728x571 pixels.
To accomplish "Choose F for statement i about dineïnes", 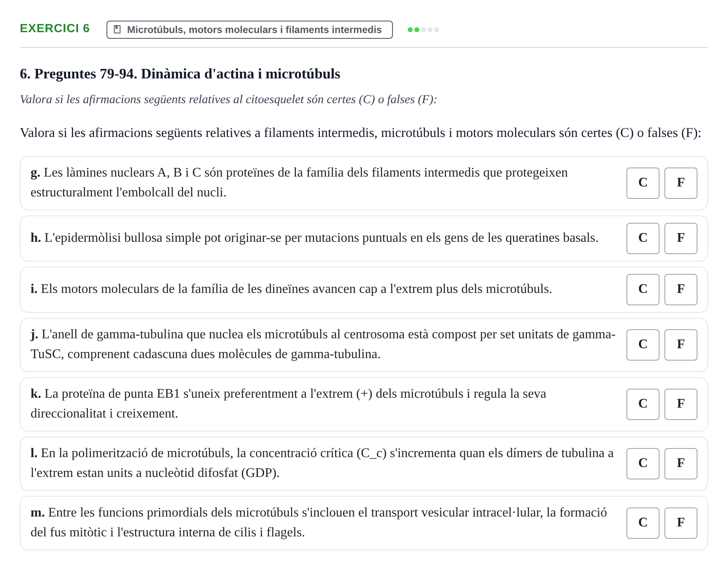I will tap(681, 289).
